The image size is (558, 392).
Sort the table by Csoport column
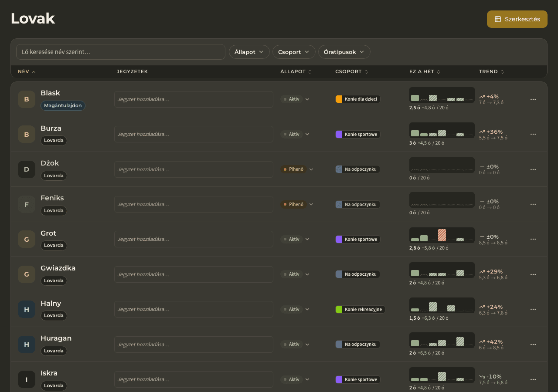352,71
